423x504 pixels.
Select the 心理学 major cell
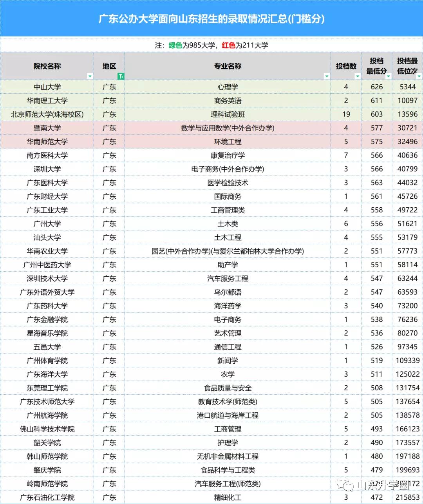[227, 87]
